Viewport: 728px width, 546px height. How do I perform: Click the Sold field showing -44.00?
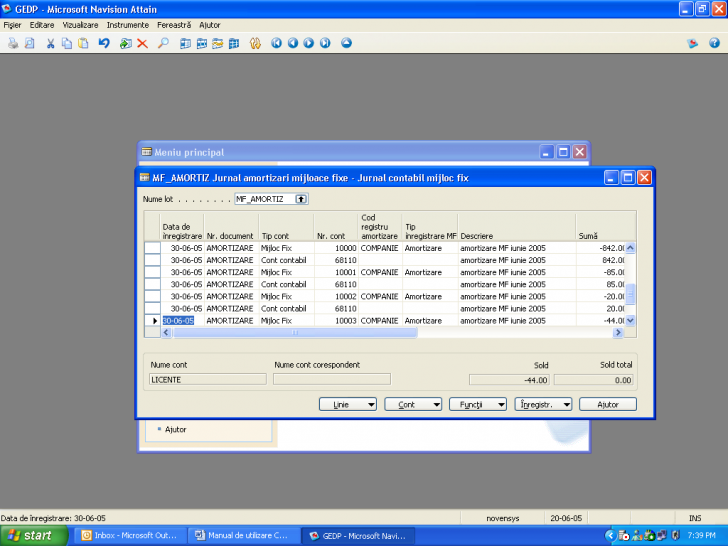coord(509,380)
